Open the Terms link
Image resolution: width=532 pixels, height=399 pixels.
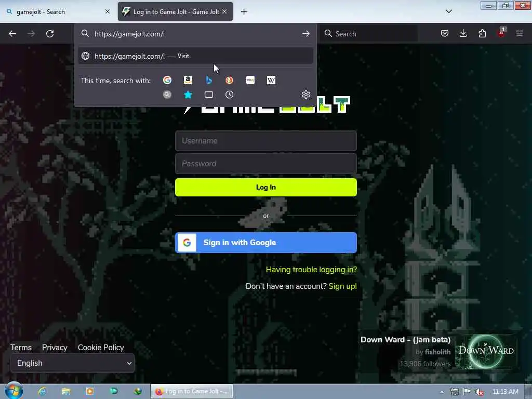pyautogui.click(x=21, y=348)
